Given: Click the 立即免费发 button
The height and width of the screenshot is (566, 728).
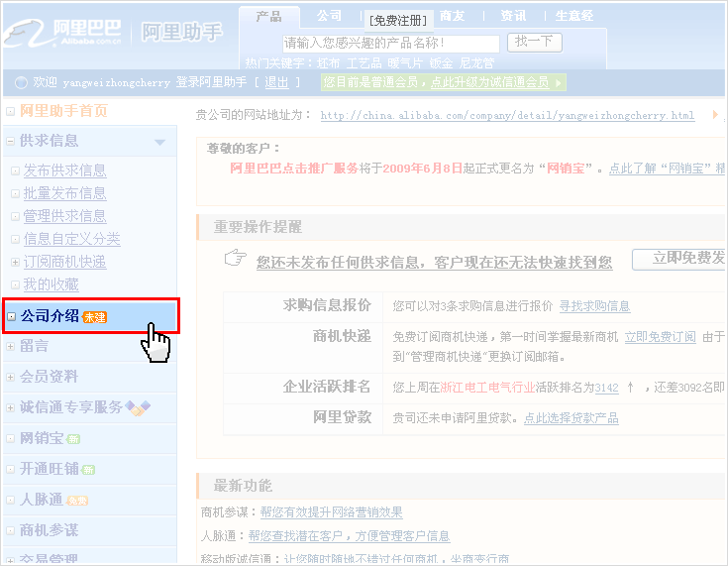Looking at the screenshot, I should coord(679,259).
